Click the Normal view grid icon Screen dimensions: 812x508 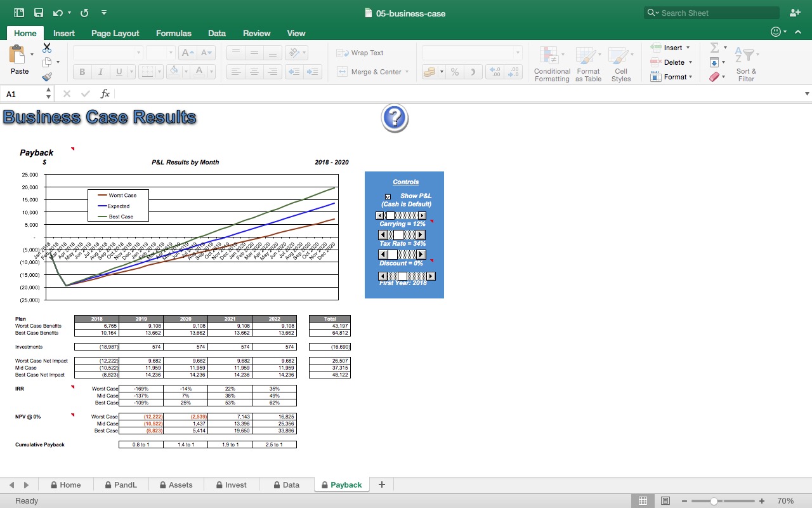(643, 500)
